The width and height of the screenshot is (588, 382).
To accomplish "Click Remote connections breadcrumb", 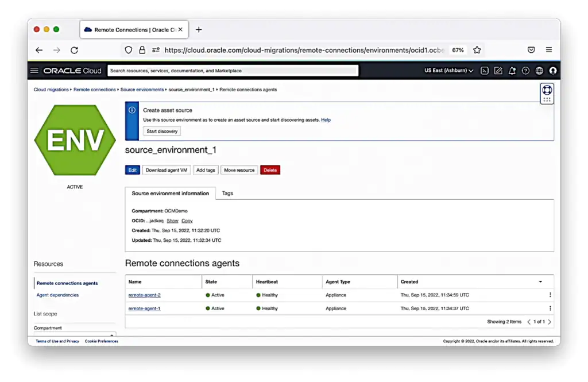I will 95,90.
